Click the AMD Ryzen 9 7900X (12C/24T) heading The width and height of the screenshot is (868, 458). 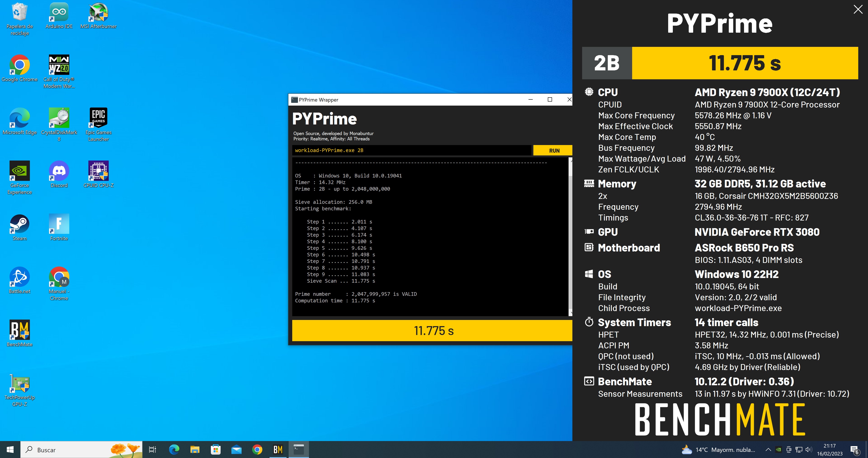[x=767, y=92]
